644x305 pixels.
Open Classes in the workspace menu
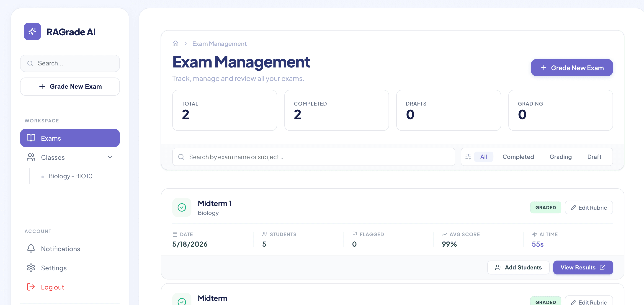[70, 157]
